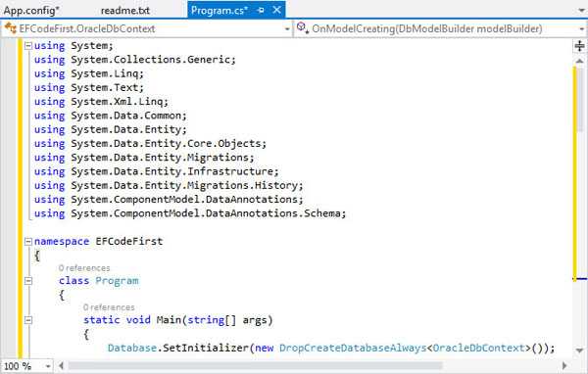Collapse the Program class block

tap(28, 281)
